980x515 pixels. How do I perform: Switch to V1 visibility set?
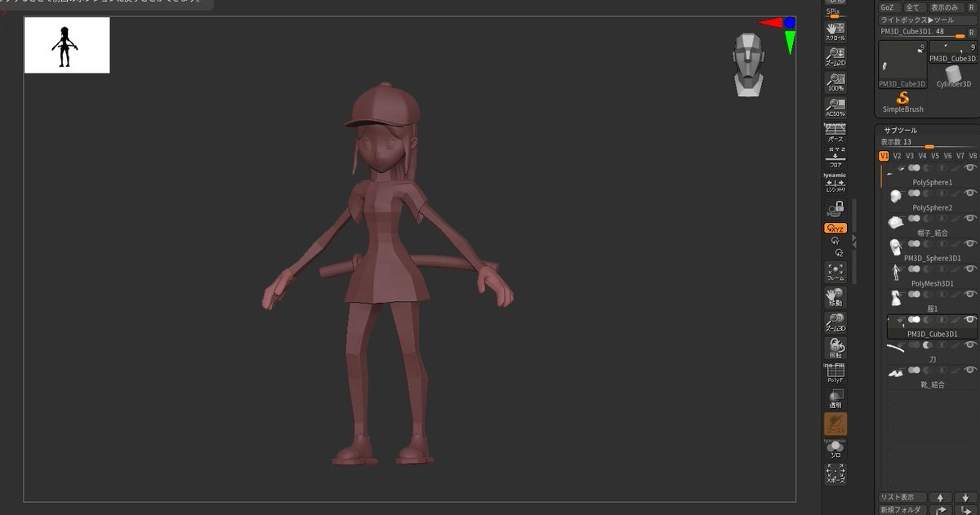tap(884, 156)
